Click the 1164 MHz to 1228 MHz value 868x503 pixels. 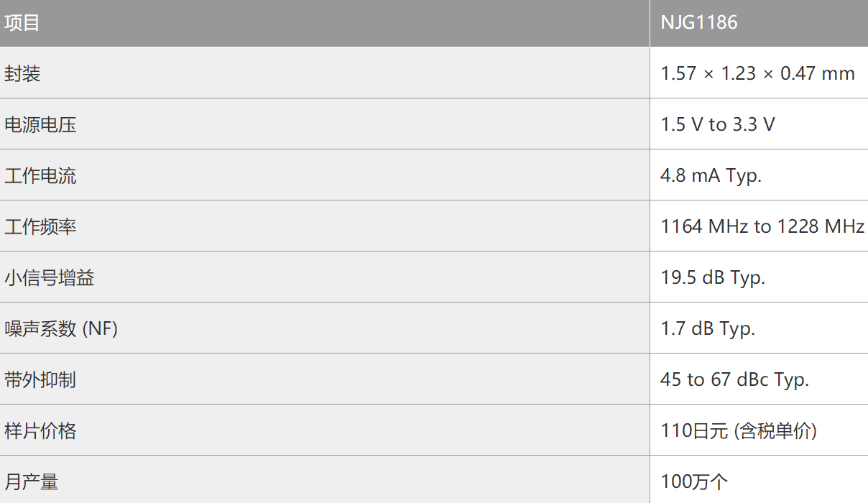pos(762,227)
